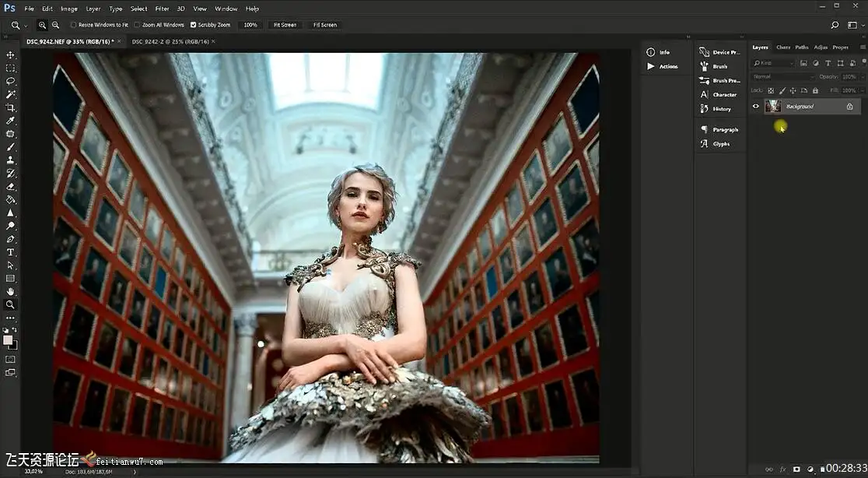The width and height of the screenshot is (868, 478).
Task: Select the Clone Stamp tool
Action: [x=11, y=160]
